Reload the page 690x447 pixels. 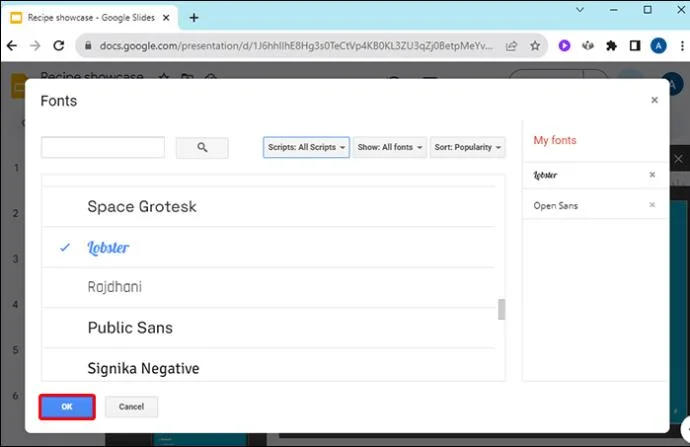tap(59, 46)
